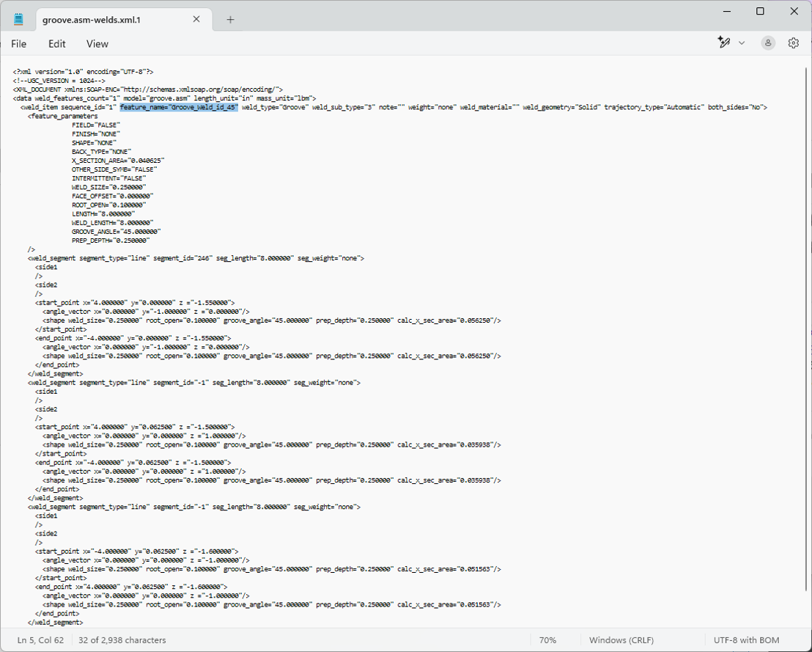
Task: Click the FIELD="FALSE" line
Action: pos(96,125)
